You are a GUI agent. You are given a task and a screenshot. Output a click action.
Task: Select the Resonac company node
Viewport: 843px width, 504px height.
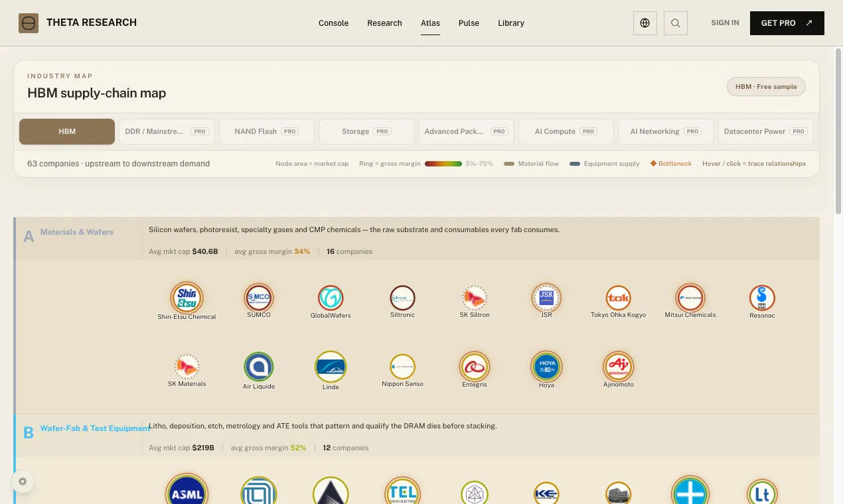pyautogui.click(x=762, y=298)
